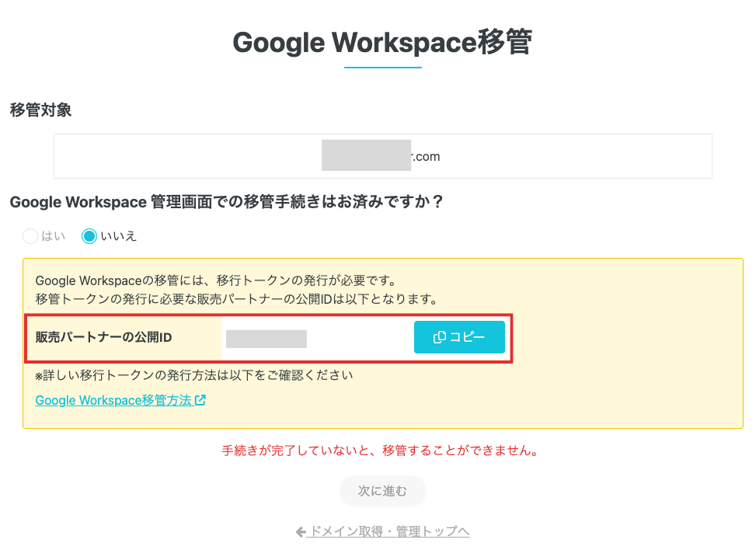Click the line Google Workspaceの移管には、移行トークンの発行が必要です
The width and height of the screenshot is (756, 550).
(x=217, y=280)
